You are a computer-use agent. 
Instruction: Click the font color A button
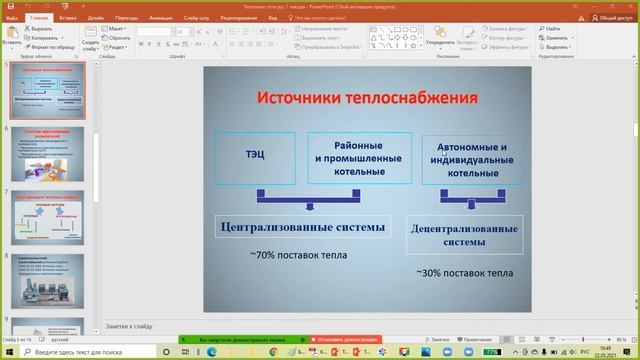click(215, 44)
